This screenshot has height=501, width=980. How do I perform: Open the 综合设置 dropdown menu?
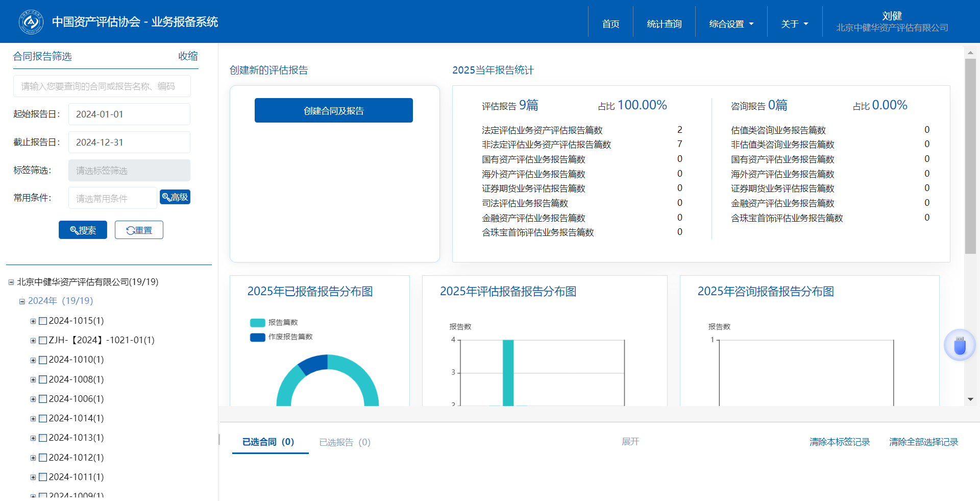(731, 24)
